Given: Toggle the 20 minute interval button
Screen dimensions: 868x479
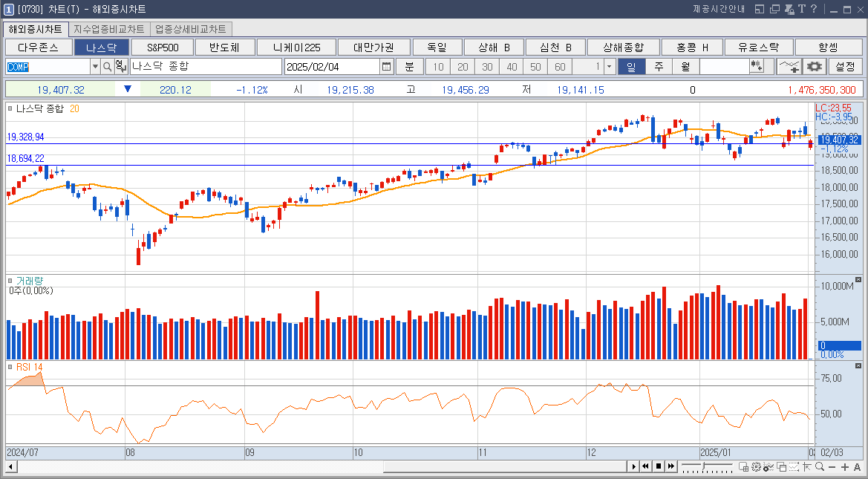Looking at the screenshot, I should coord(463,67).
